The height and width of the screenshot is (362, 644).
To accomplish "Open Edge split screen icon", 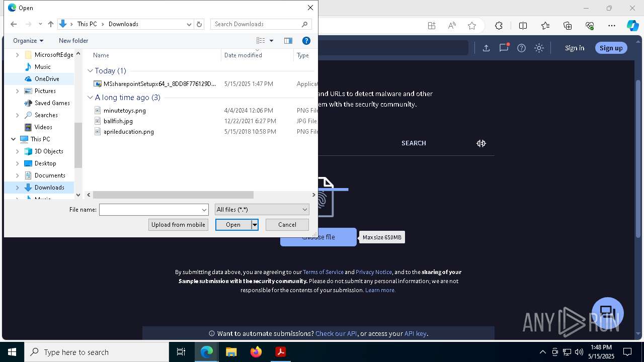I will (x=523, y=26).
